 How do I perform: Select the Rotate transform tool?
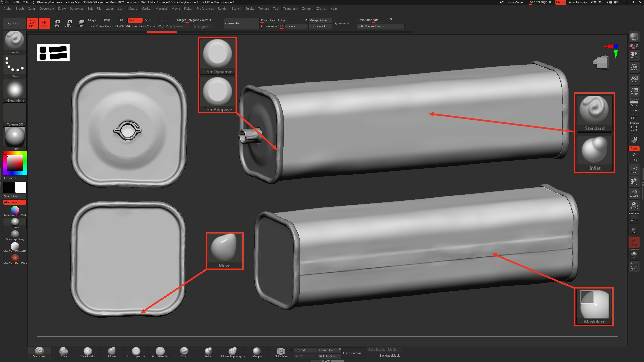tap(80, 23)
